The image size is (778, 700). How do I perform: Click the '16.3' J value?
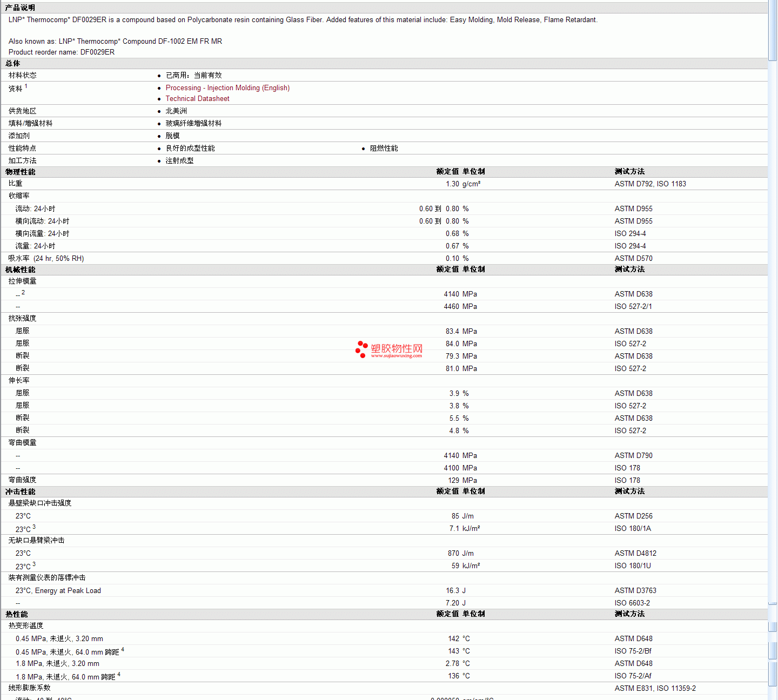click(x=452, y=591)
